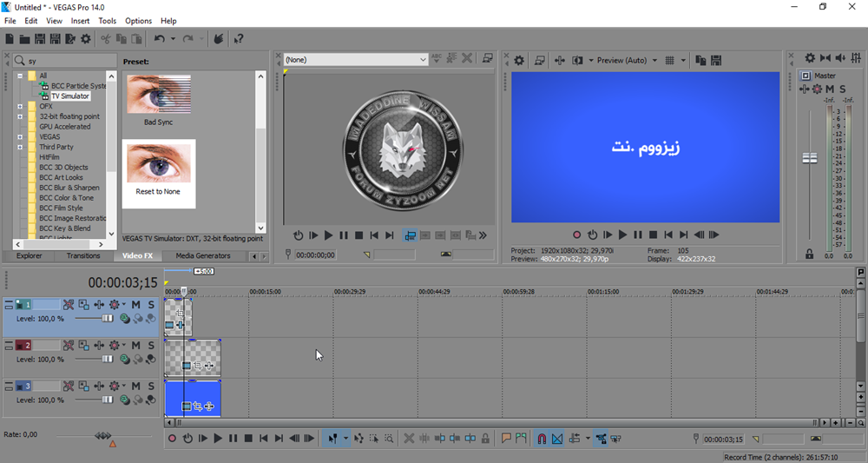
Task: Select the Envelope edit tool
Action: pos(358,439)
